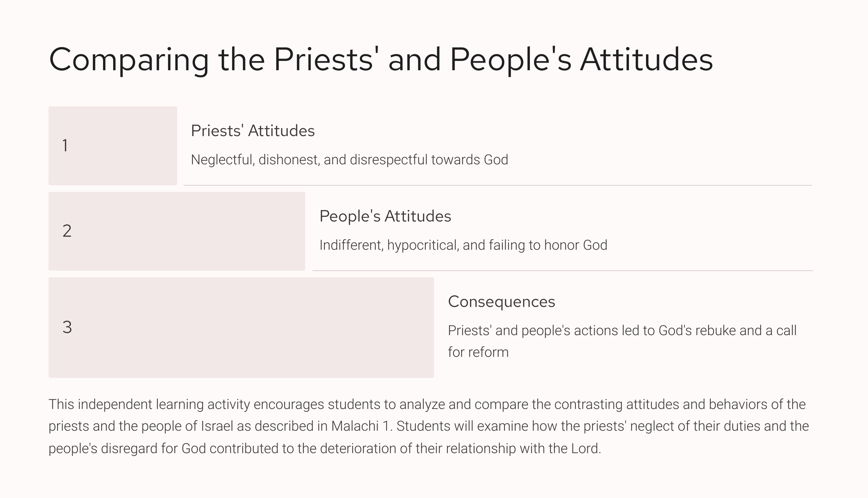Viewport: 868px width, 498px height.
Task: Click the "People's Attitudes" section heading
Action: (x=385, y=216)
